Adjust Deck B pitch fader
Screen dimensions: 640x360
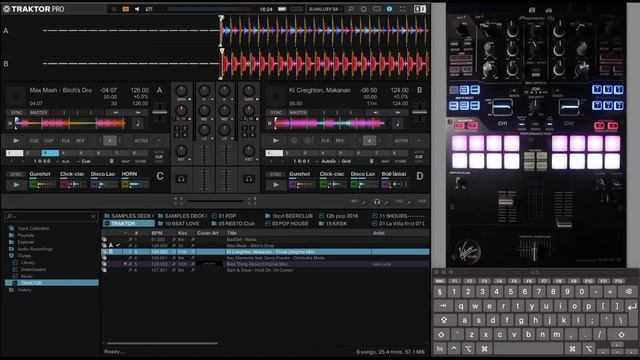click(x=419, y=112)
